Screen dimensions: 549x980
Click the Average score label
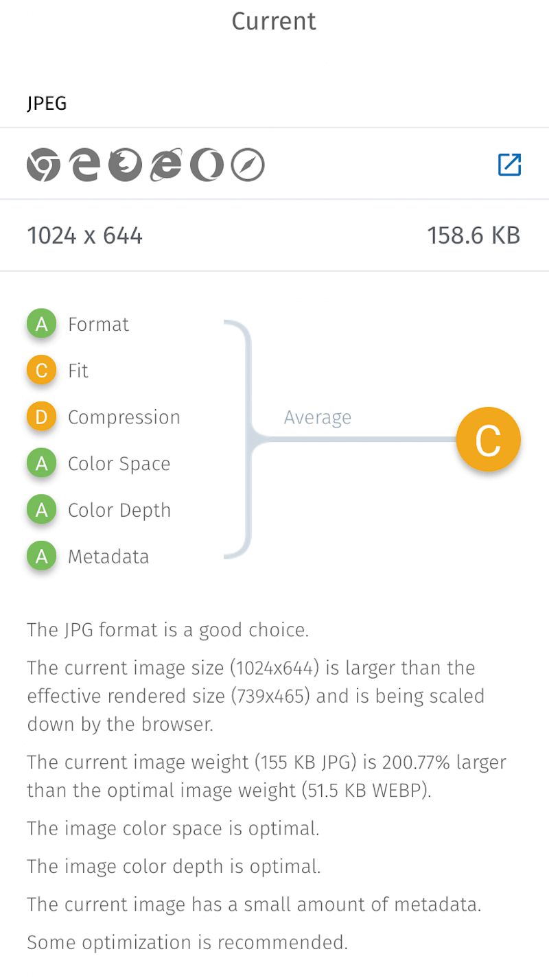(317, 417)
